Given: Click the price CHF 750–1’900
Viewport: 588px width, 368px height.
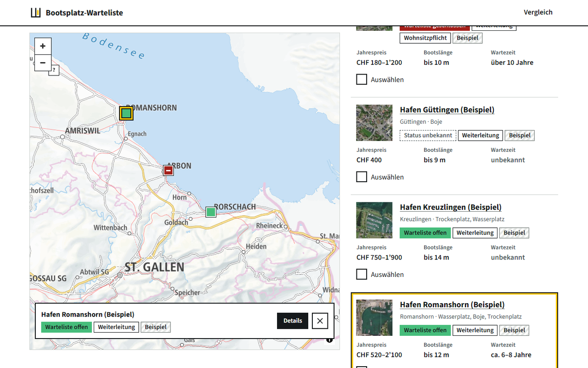Looking at the screenshot, I should tap(379, 258).
